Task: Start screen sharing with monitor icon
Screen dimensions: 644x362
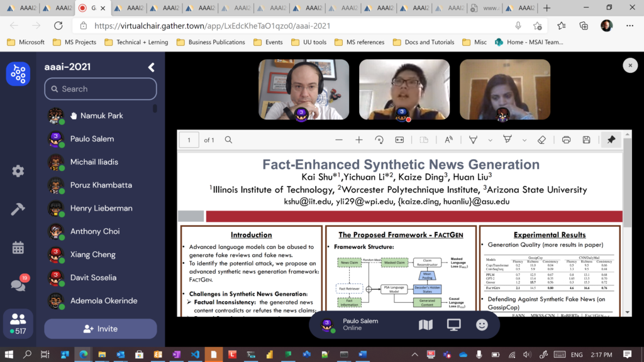Action: pyautogui.click(x=454, y=325)
